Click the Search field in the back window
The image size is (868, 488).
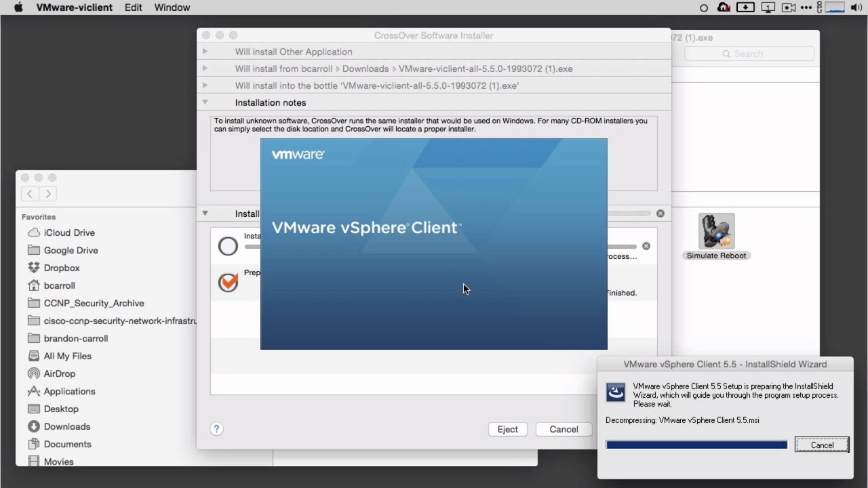click(749, 54)
